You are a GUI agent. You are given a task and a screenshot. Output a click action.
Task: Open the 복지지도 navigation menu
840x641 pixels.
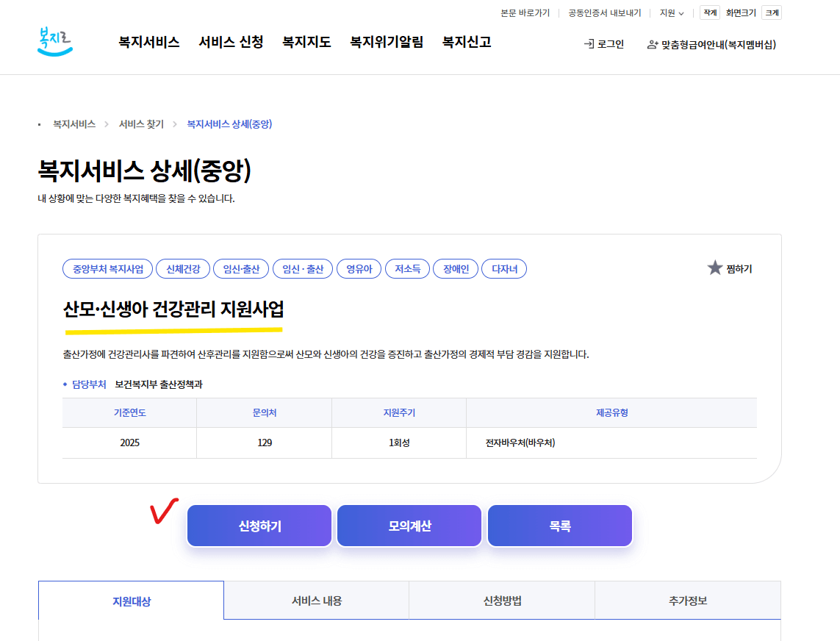click(x=306, y=43)
